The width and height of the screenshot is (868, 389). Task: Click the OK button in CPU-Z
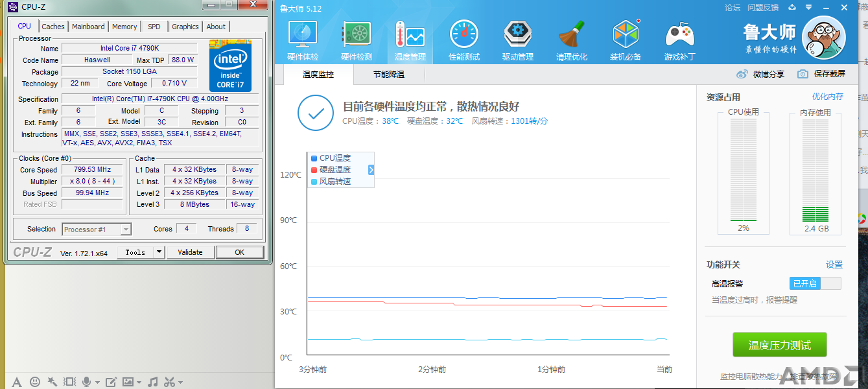240,252
